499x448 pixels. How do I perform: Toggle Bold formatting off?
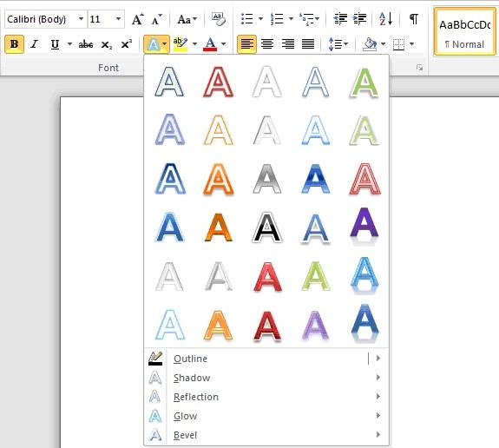(15, 44)
